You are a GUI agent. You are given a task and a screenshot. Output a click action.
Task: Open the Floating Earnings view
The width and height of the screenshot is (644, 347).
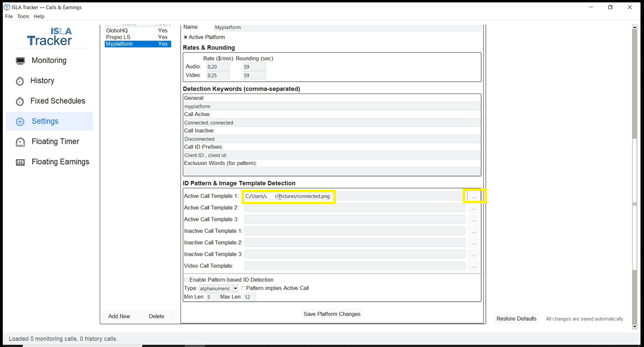click(60, 162)
